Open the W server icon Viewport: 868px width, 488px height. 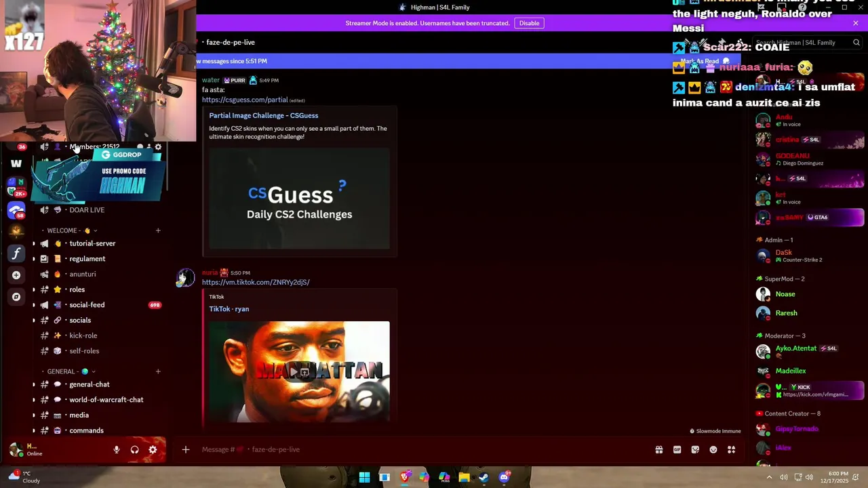pos(16,163)
